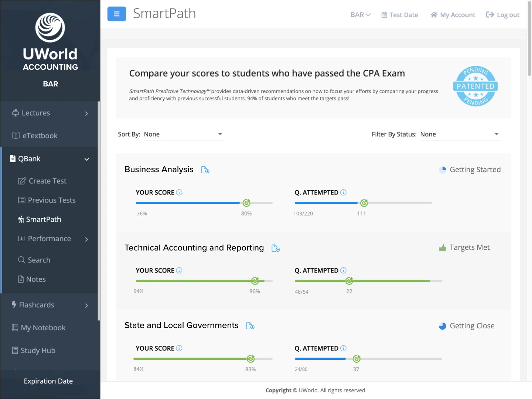Expand the Flashcards chevron

click(86, 306)
